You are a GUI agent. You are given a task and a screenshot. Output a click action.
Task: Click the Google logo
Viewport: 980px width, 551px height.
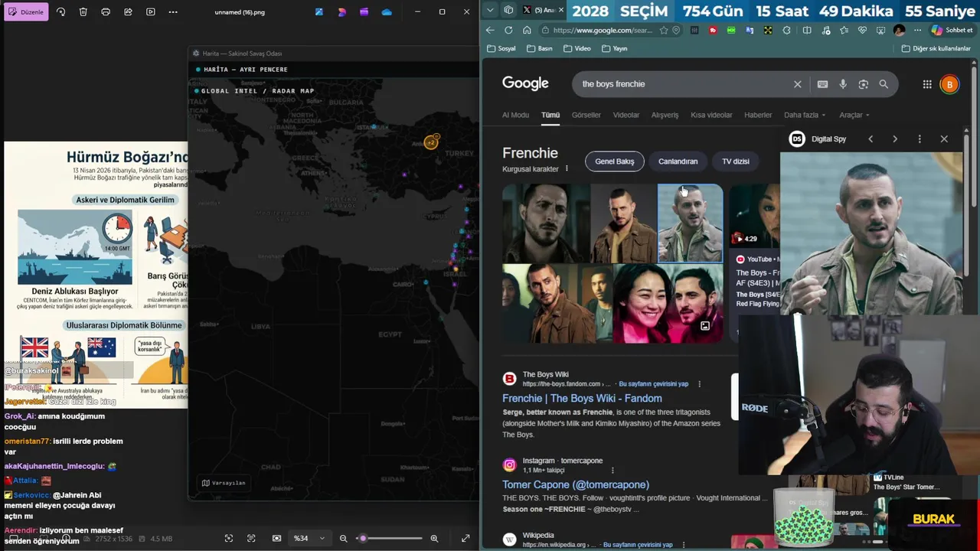coord(525,83)
